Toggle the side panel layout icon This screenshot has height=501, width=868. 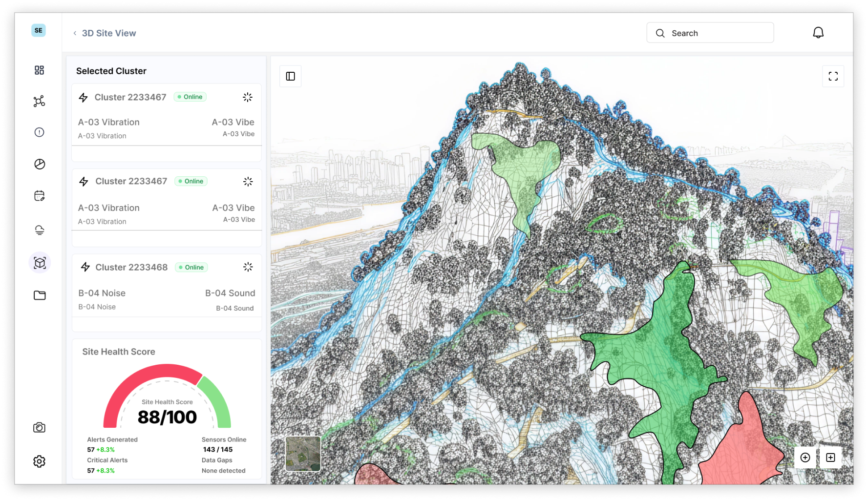point(290,76)
